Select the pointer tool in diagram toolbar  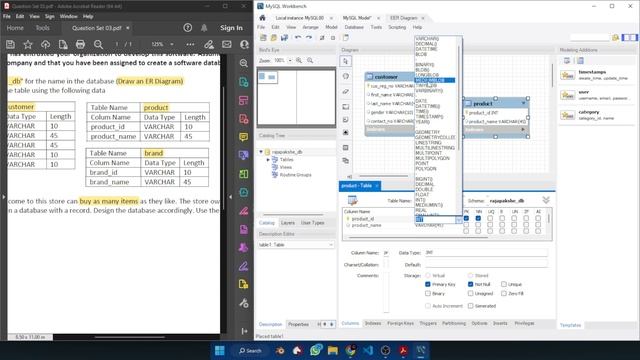point(346,61)
